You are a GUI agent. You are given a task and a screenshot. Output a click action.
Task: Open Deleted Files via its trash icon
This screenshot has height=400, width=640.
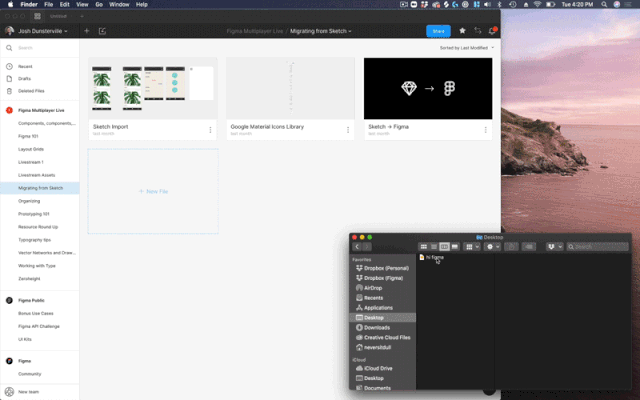9,91
